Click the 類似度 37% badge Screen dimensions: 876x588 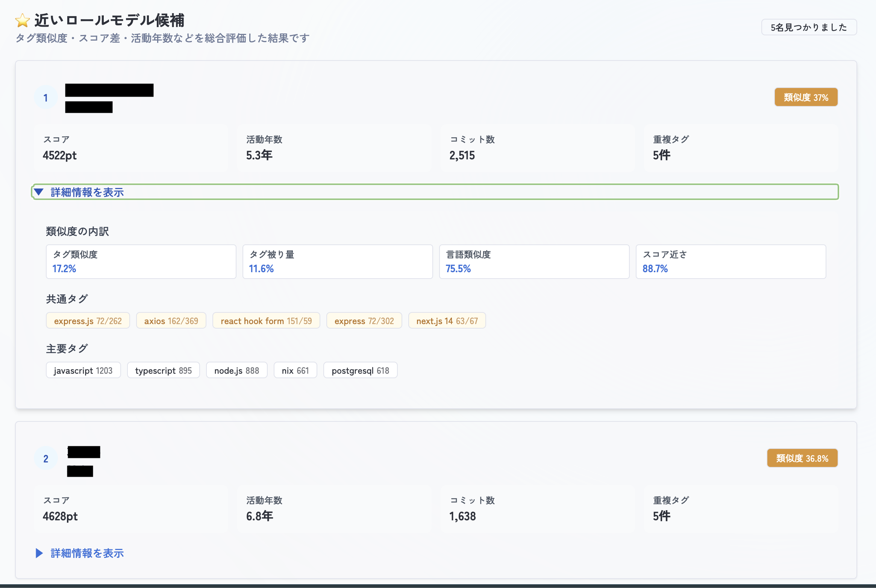pos(806,97)
